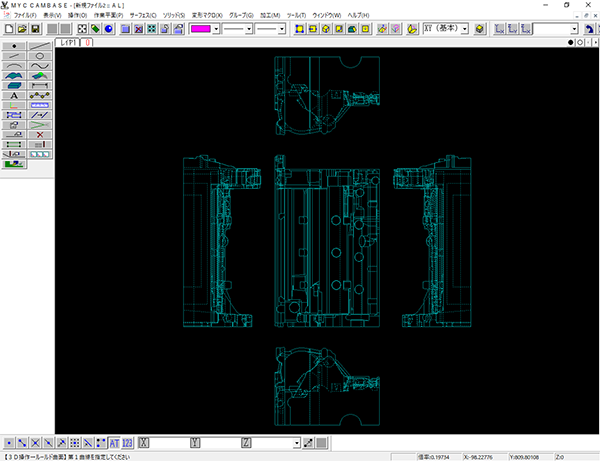The height and width of the screenshot is (461, 600).
Task: Click the shaded cube icon beside XY dropdown
Action: click(x=479, y=29)
